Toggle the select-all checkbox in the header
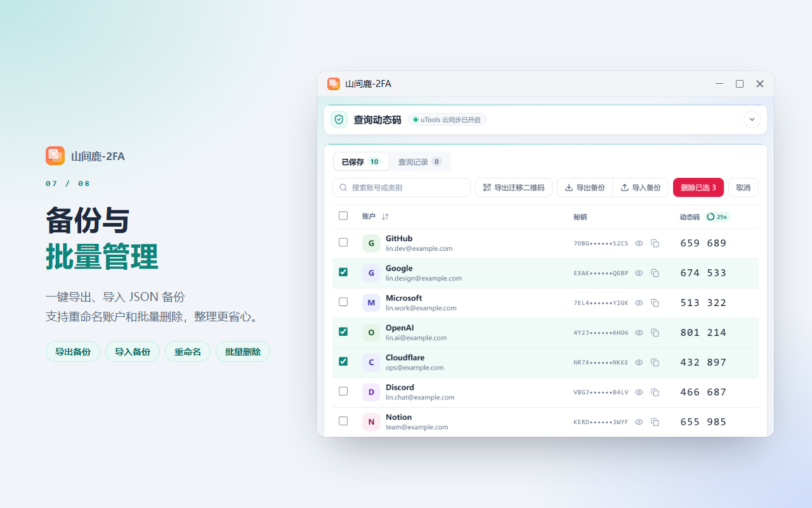This screenshot has height=508, width=812. point(343,216)
